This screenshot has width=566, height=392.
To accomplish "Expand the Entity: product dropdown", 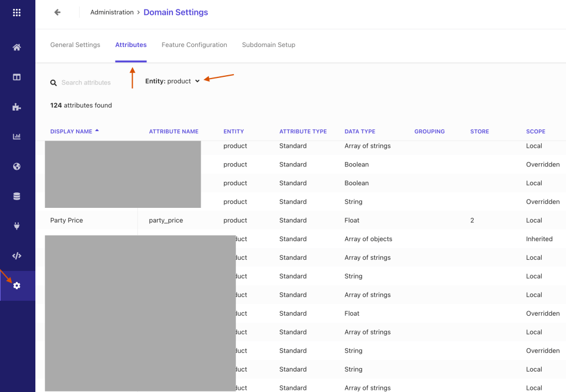I will [x=172, y=81].
